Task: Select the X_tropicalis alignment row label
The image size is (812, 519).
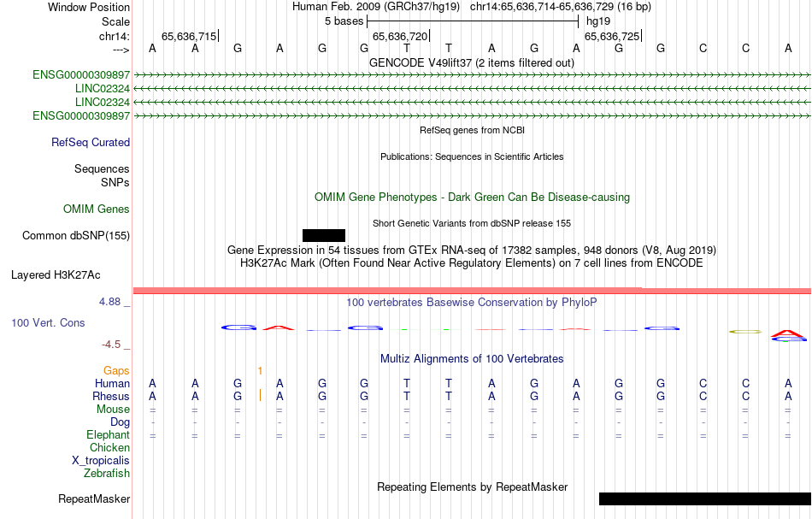Action: pyautogui.click(x=101, y=461)
